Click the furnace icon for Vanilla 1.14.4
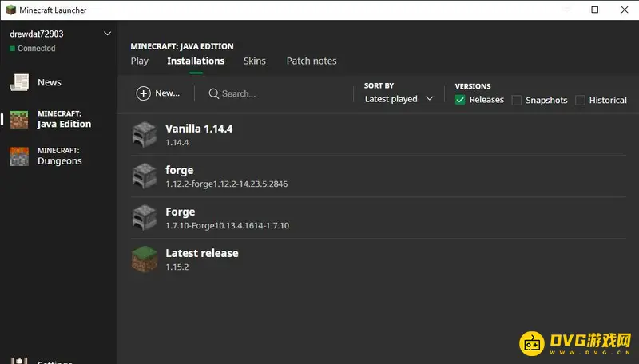 (x=145, y=135)
